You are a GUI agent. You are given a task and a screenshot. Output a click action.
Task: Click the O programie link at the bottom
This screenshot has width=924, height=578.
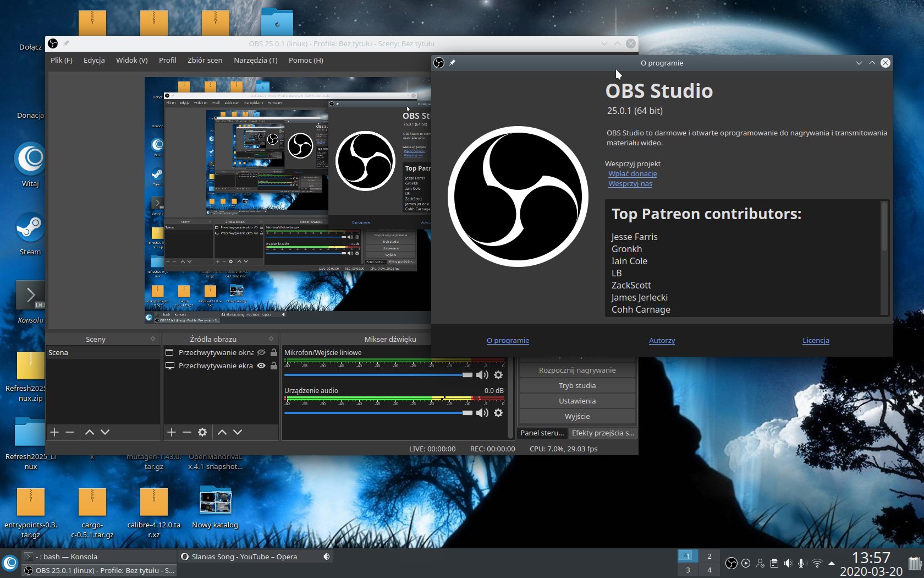[508, 340]
